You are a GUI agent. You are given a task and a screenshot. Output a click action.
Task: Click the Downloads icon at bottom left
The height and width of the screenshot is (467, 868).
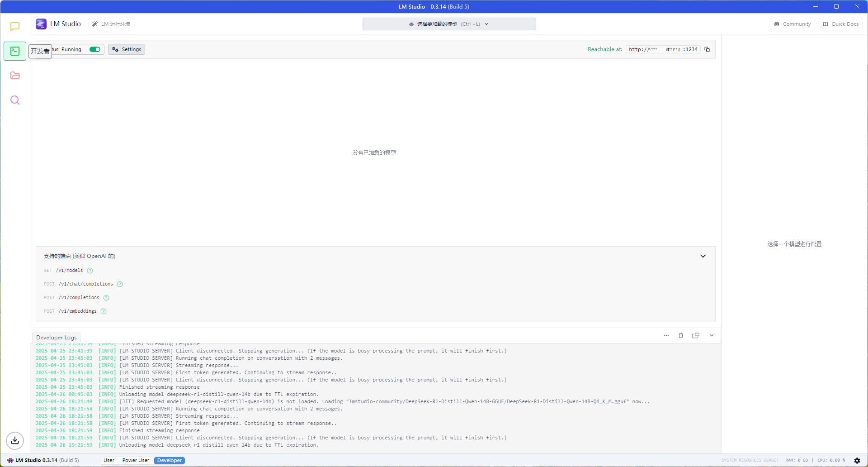15,441
